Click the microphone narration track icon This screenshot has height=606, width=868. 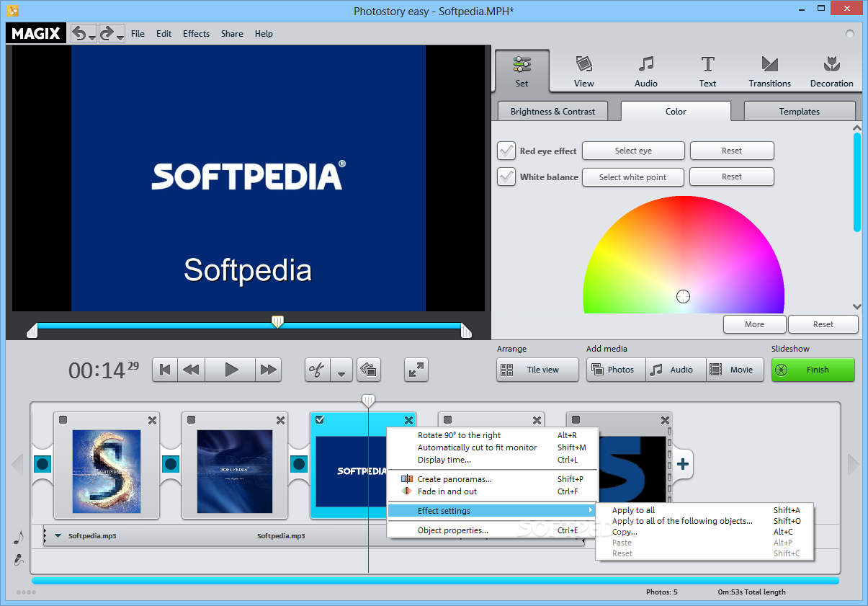tap(19, 559)
